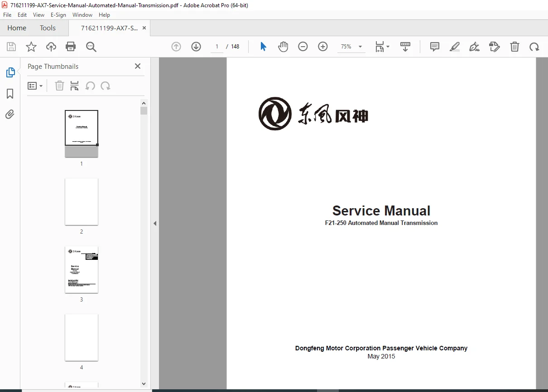The height and width of the screenshot is (392, 548).
Task: Activate the Hand pan tool
Action: tap(283, 47)
